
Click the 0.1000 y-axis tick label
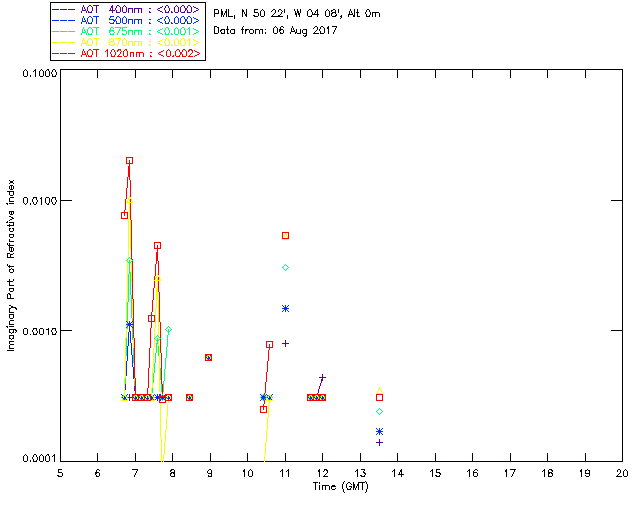point(40,73)
